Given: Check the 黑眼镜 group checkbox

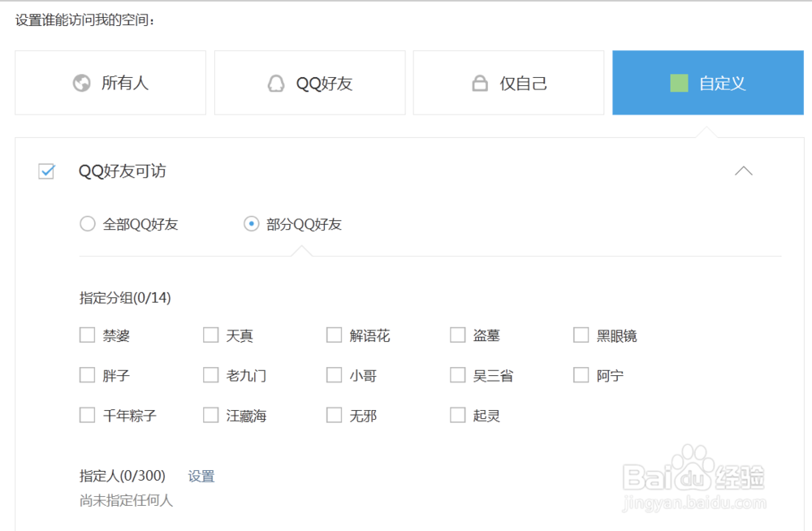Looking at the screenshot, I should (581, 335).
